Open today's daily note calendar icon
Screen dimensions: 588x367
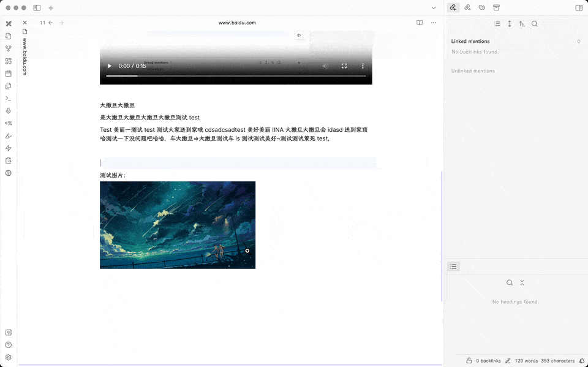[x=9, y=74]
